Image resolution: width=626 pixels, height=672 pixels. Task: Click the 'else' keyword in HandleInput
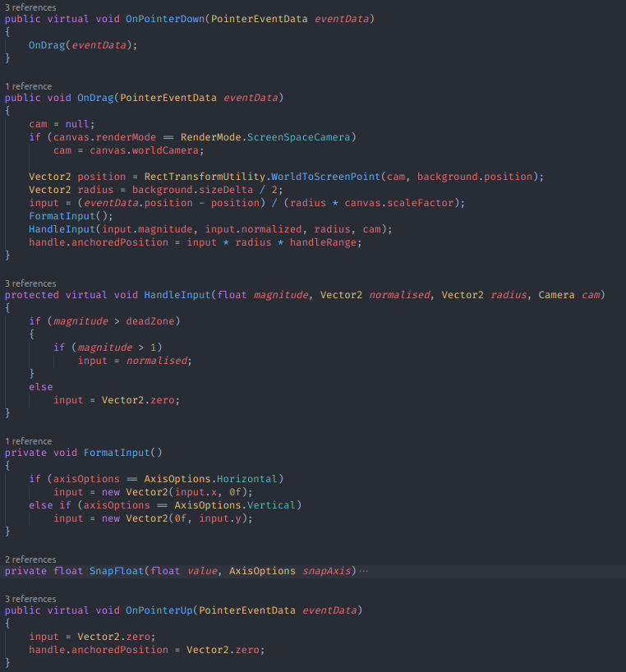pos(41,387)
